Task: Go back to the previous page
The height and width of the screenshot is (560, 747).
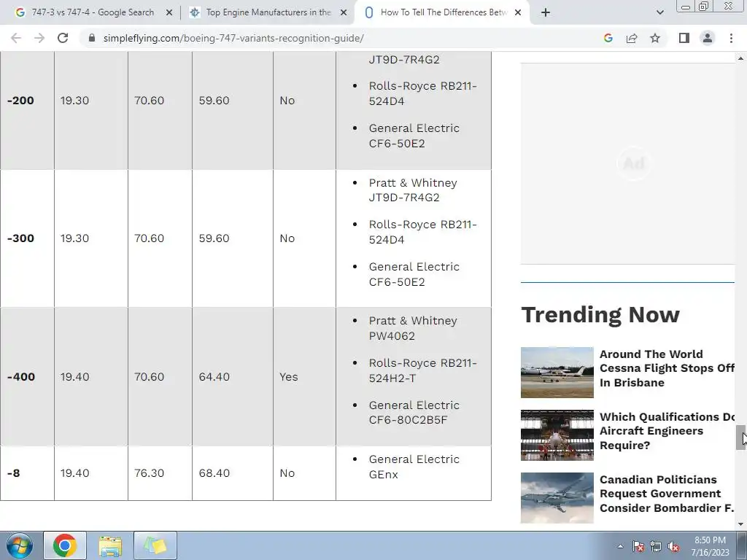Action: [16, 38]
